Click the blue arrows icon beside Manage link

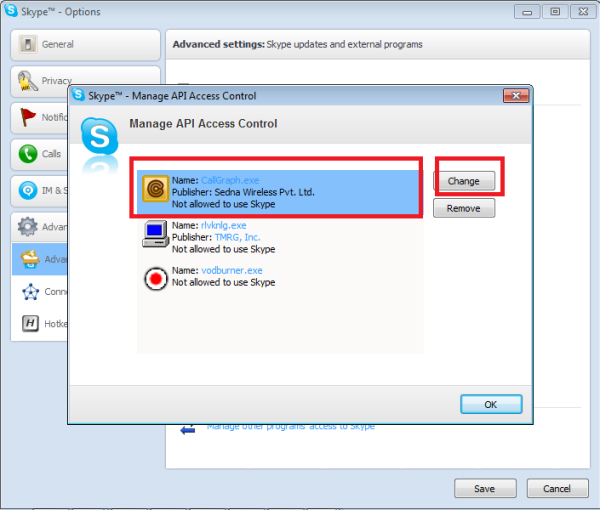tap(188, 429)
